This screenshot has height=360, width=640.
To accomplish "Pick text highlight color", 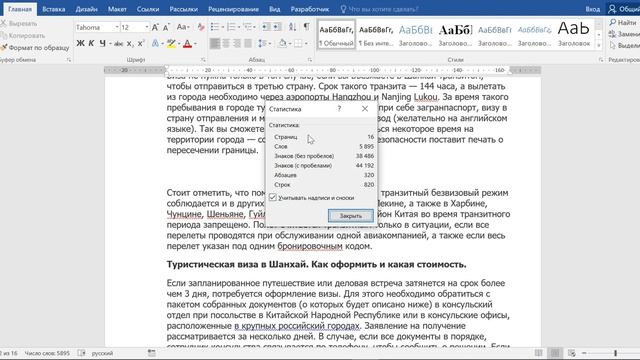I will tap(171, 43).
